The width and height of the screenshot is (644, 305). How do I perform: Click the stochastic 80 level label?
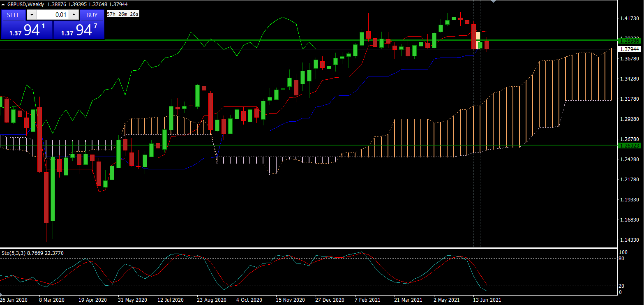coord(622,259)
